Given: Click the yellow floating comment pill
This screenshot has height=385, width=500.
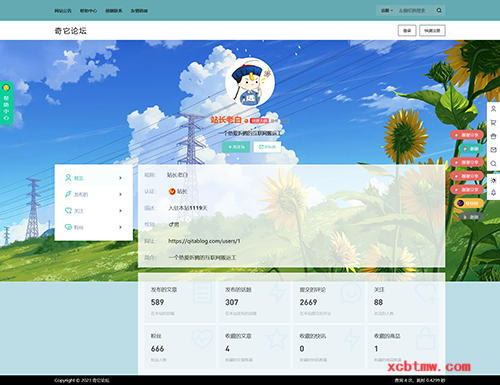Looking at the screenshot, I should (468, 203).
